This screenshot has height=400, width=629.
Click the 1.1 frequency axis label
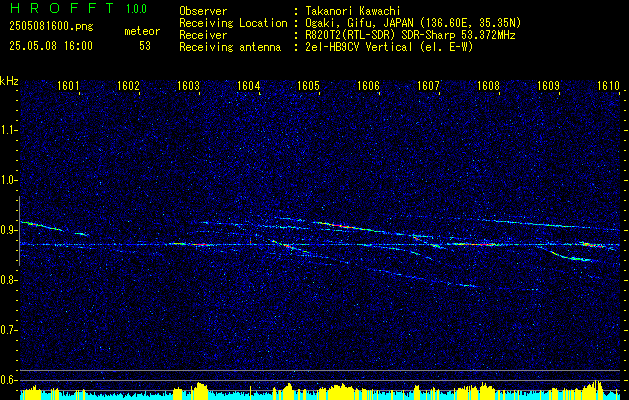pos(8,130)
